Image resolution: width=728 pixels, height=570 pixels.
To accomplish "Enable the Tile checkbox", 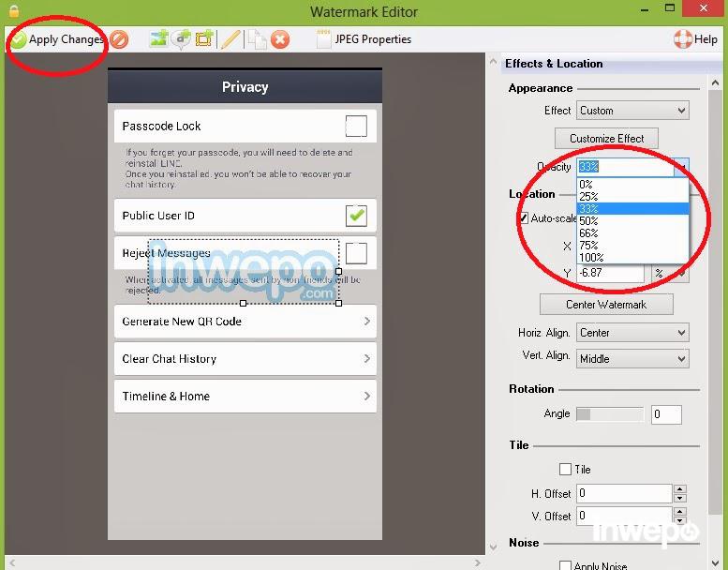I will tap(565, 469).
